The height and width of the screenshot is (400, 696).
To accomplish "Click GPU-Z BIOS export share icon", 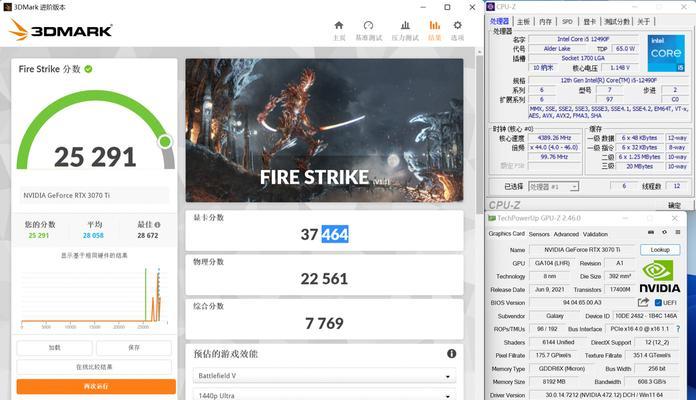I will (x=643, y=302).
